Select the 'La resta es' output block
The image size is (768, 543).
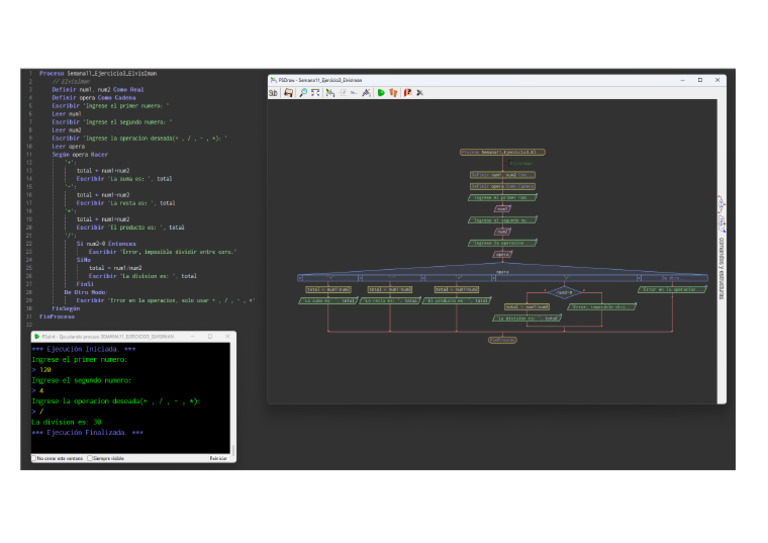click(390, 301)
